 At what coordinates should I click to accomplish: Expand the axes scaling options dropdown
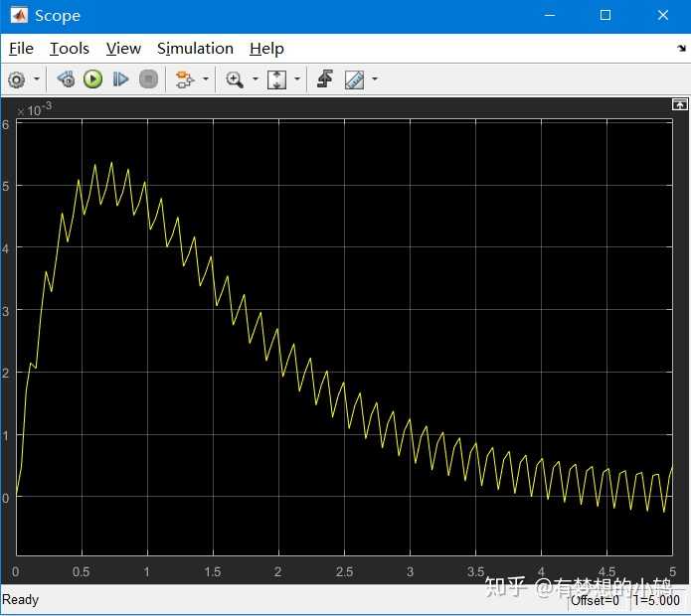pyautogui.click(x=297, y=79)
